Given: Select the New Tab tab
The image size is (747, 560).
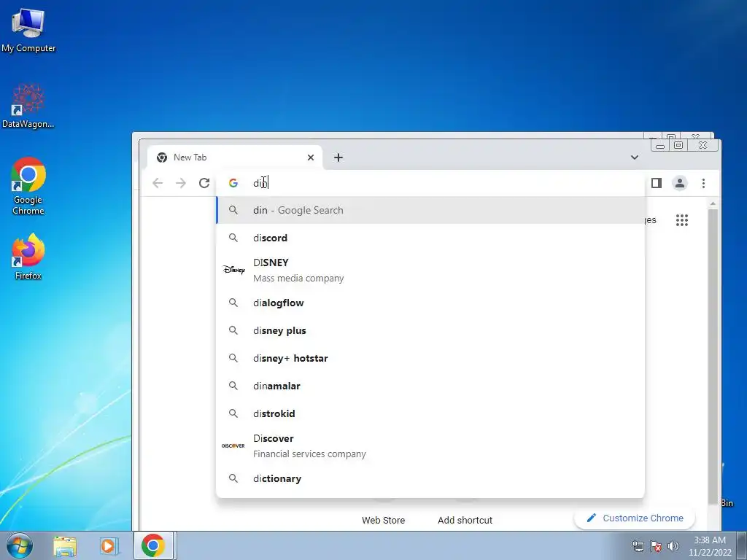Looking at the screenshot, I should click(234, 157).
